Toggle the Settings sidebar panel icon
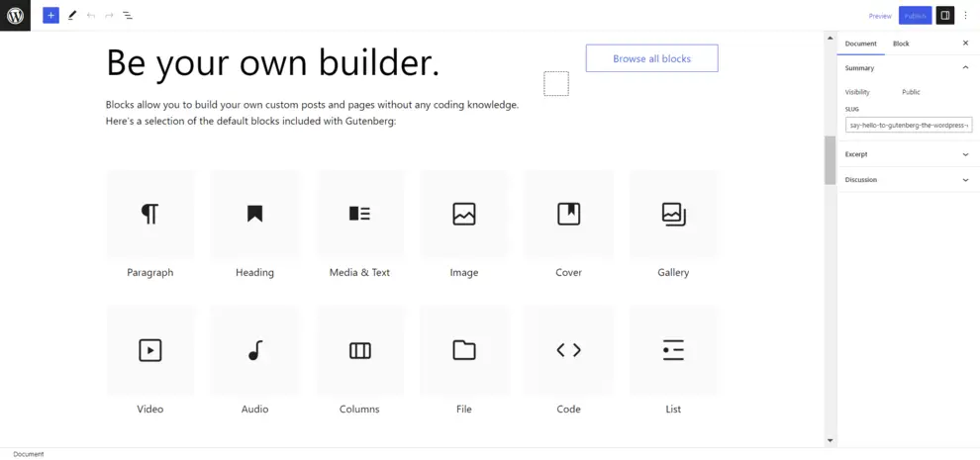This screenshot has width=980, height=460. point(945,16)
